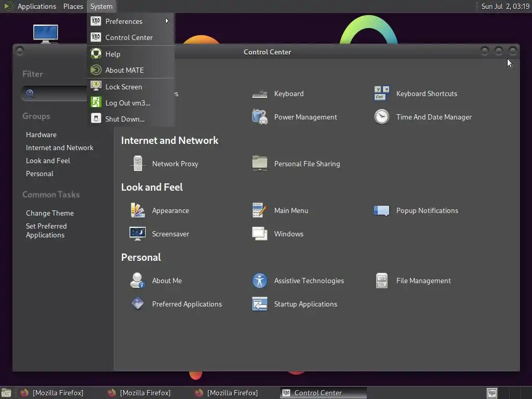This screenshot has width=532, height=399.
Task: Choose Control Center from System menu
Action: pos(131,37)
